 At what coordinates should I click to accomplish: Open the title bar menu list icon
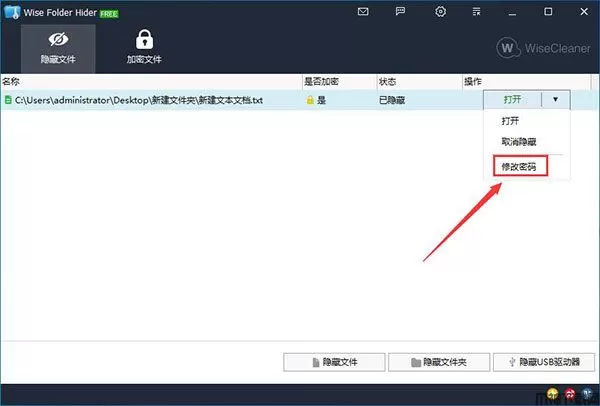point(476,12)
